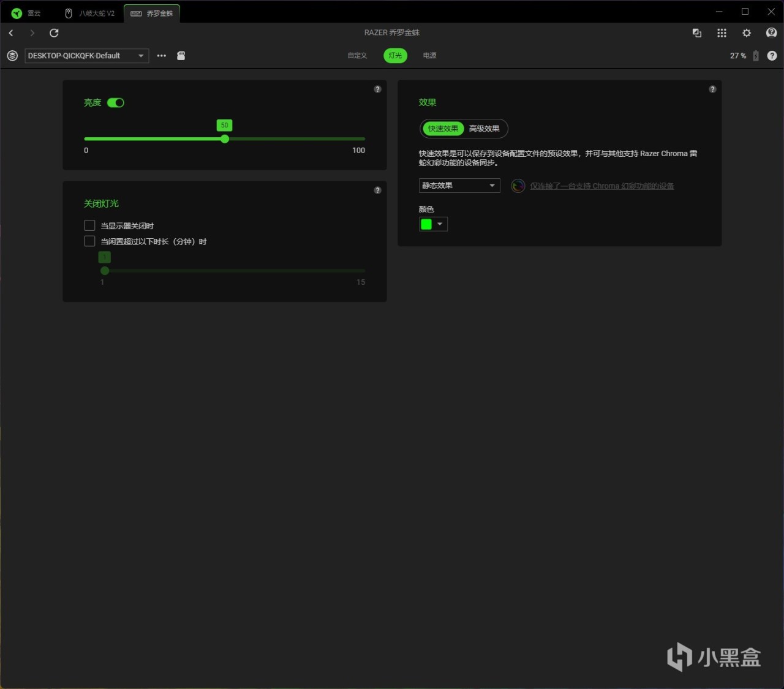Open the modules grid icon
784x689 pixels.
tap(722, 33)
